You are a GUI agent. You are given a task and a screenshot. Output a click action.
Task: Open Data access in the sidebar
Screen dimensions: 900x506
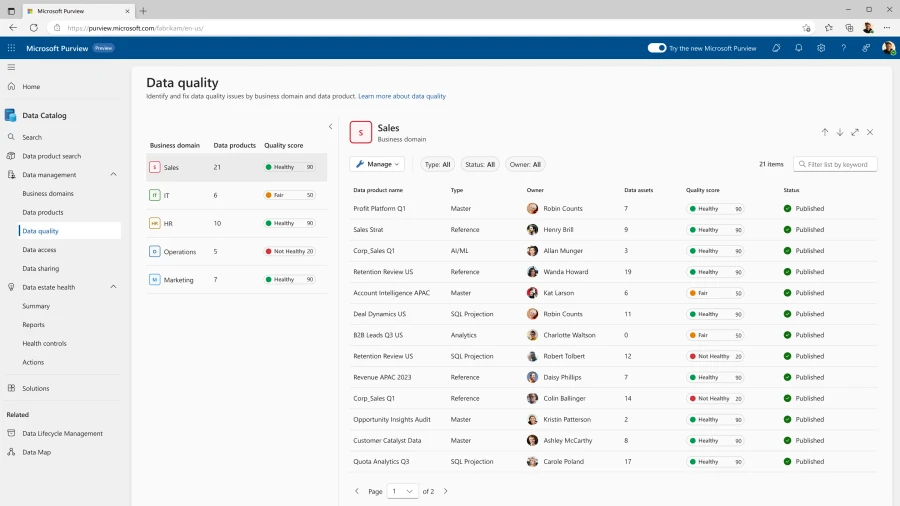(x=39, y=250)
